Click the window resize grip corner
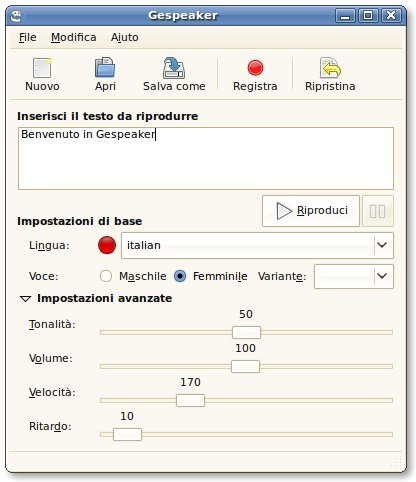The height and width of the screenshot is (482, 416). [x=396, y=462]
